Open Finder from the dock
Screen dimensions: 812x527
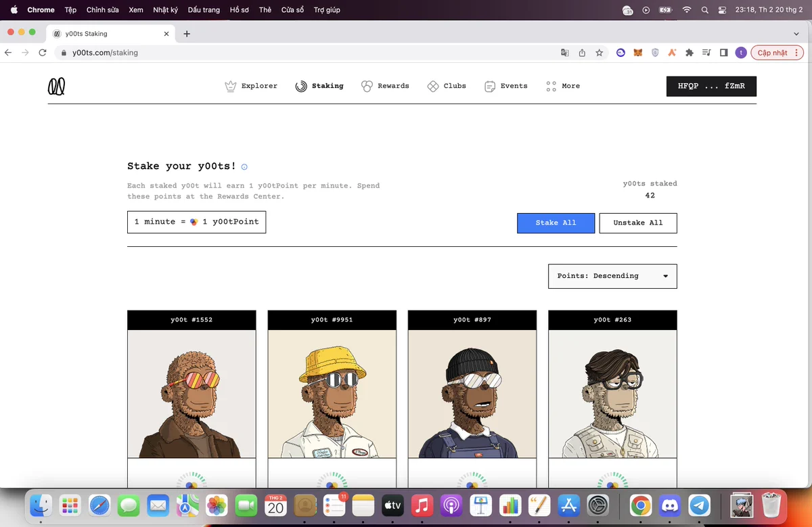coord(42,505)
